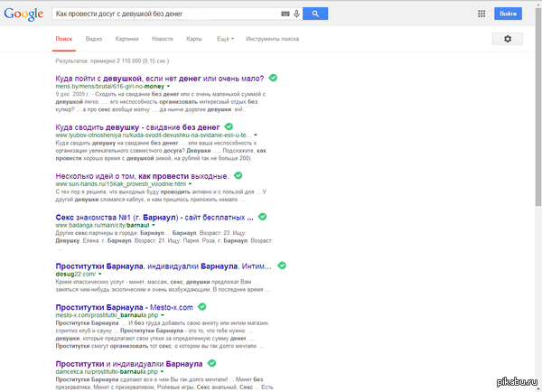Image resolution: width=542 pixels, height=392 pixels.
Task: Click the results count text 'примерно 2 110 000'
Action: (x=116, y=61)
